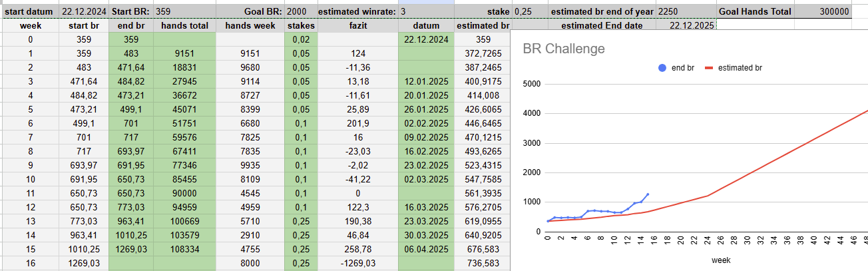Viewport: 868px width, 271px height.
Task: Click hands total cell 51751
Action: 184,123
